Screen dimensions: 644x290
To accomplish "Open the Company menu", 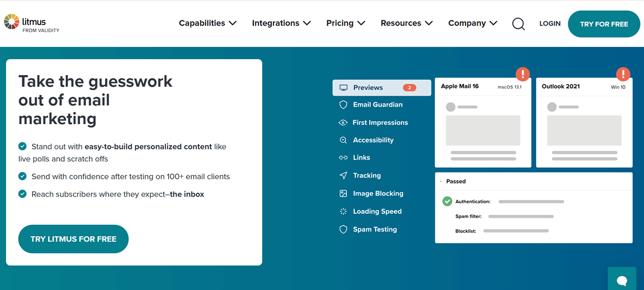I will [x=473, y=23].
